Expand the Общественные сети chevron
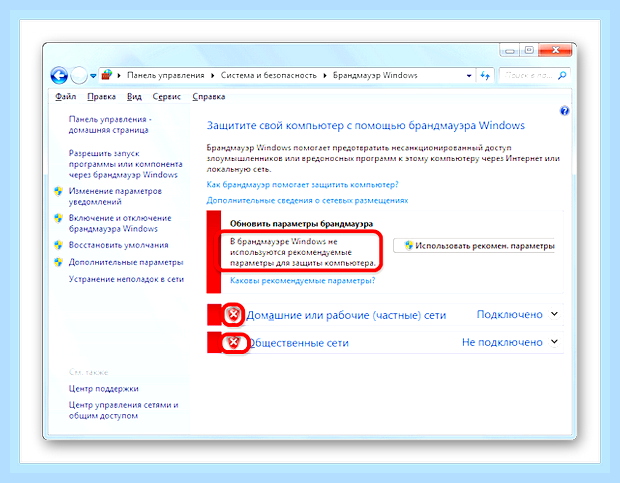 pyautogui.click(x=555, y=341)
